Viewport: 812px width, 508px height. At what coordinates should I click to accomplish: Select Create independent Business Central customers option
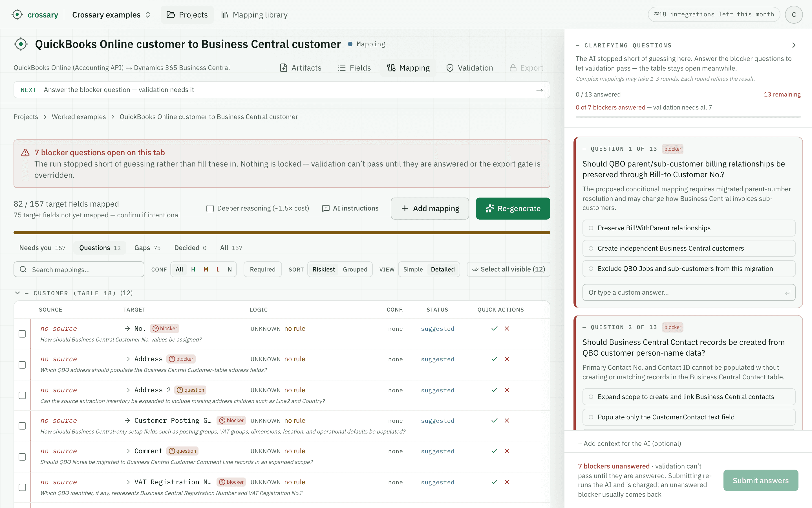(689, 248)
